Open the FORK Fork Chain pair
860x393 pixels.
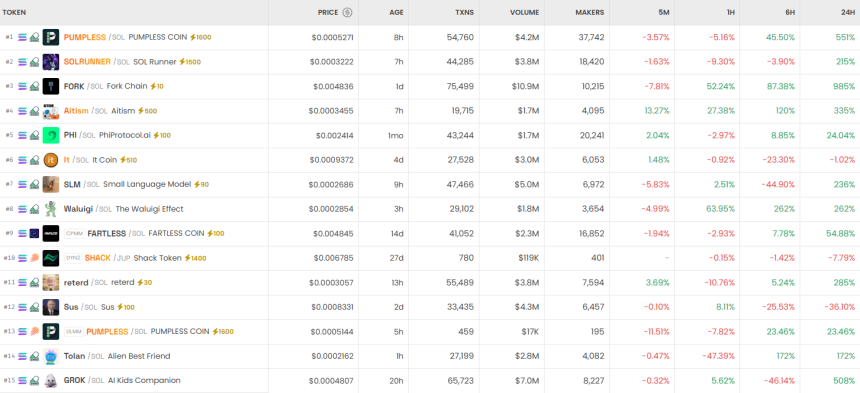(105, 86)
